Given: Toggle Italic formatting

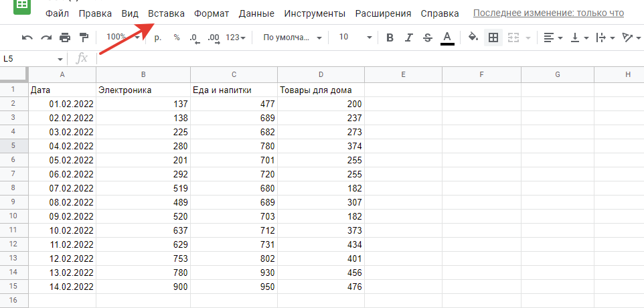Looking at the screenshot, I should point(408,37).
